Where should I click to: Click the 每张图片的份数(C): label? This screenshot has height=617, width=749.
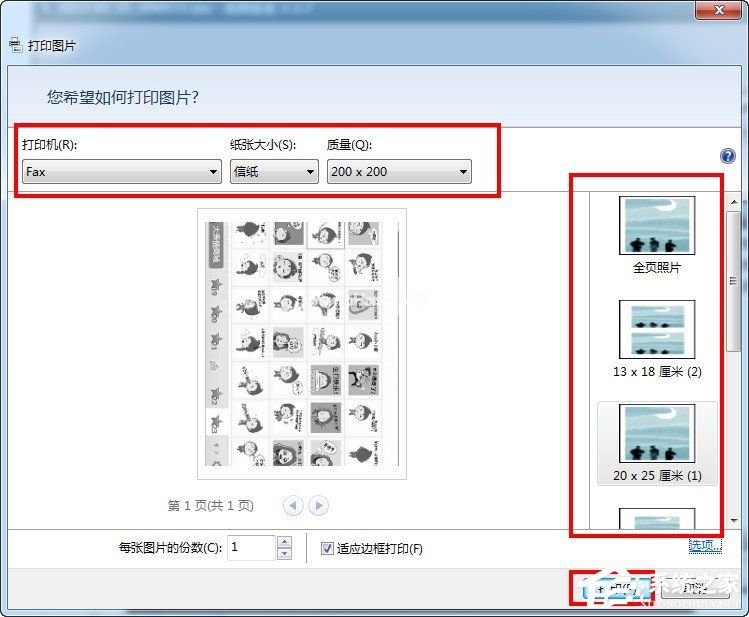171,548
